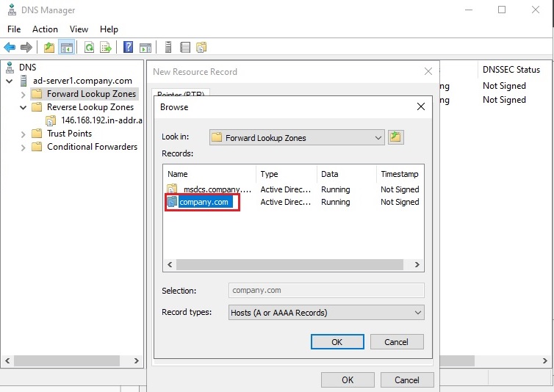Click the Refresh toolbar icon
This screenshot has width=554, height=392.
click(89, 48)
